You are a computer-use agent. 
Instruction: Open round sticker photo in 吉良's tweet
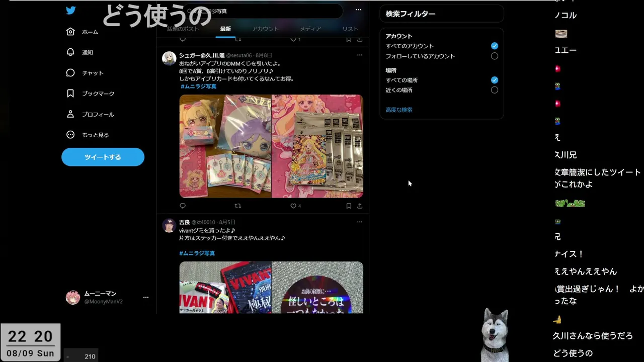pos(317,287)
